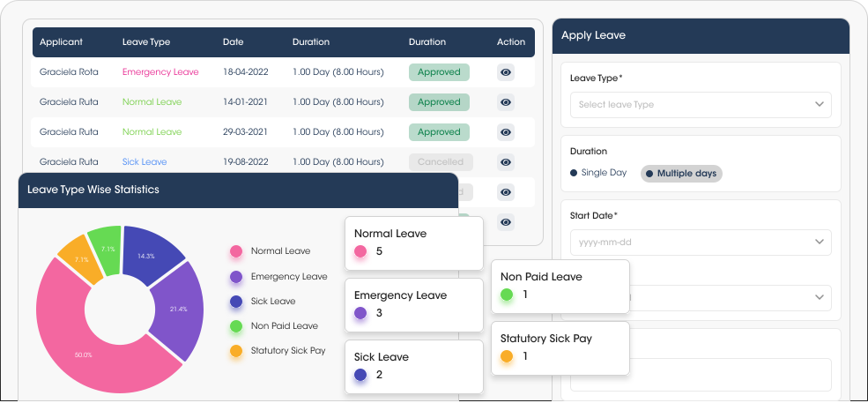Expand the Start Date yyyy-mm-dd picker

point(701,243)
